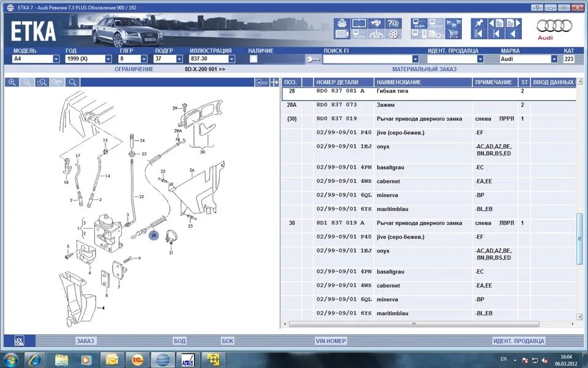The image size is (588, 368).
Task: Open the ATRIS taskbar icon
Action: [x=188, y=360]
